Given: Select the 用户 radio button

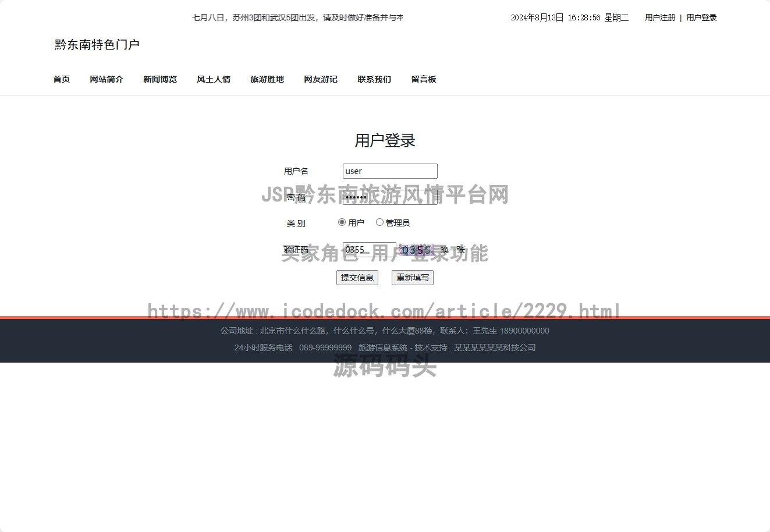Looking at the screenshot, I should [342, 222].
